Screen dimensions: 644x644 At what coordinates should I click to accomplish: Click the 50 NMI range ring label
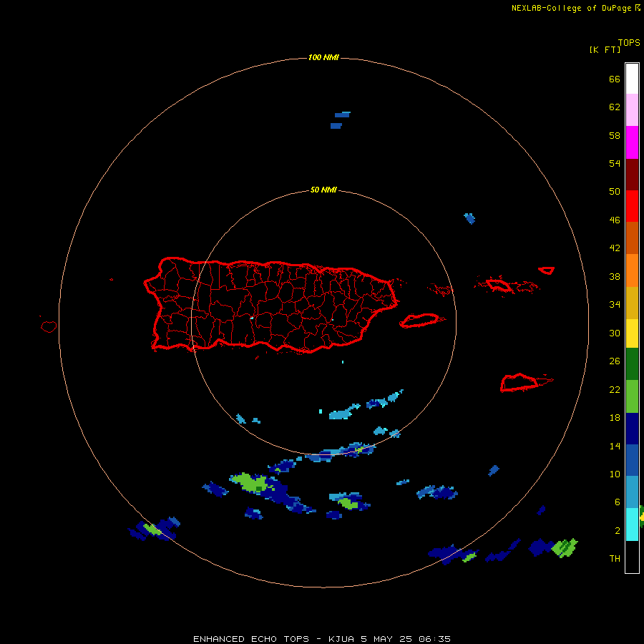(323, 190)
